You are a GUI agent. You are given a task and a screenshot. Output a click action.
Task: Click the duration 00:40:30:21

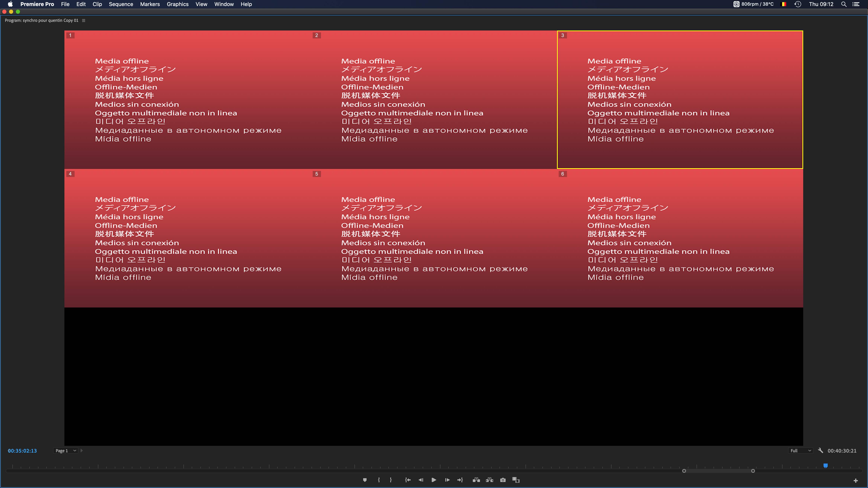tap(842, 451)
